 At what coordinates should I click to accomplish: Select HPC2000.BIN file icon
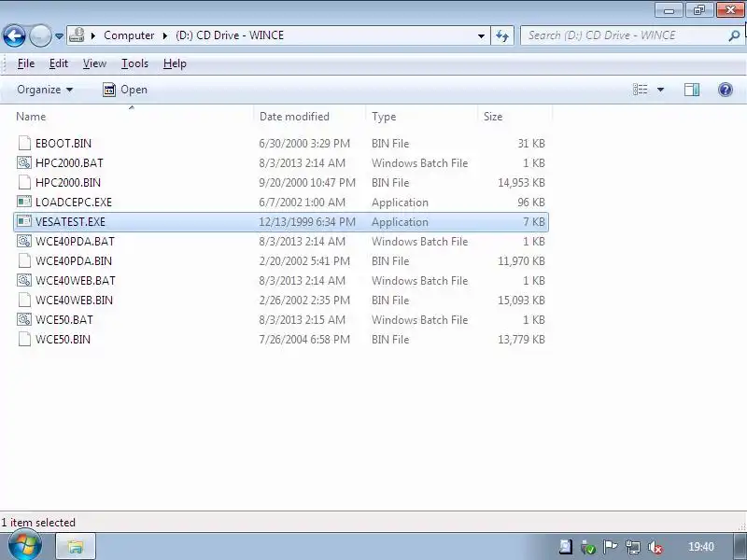(24, 182)
